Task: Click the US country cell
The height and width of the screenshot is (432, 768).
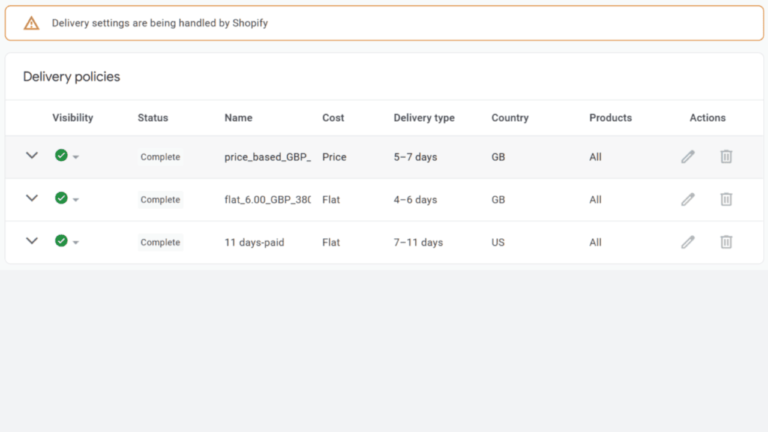Action: (x=498, y=242)
